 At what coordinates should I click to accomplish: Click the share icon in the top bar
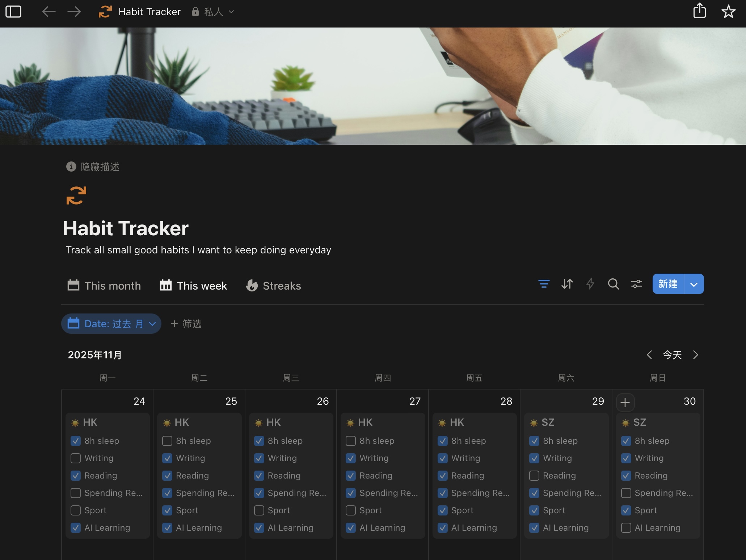(699, 11)
